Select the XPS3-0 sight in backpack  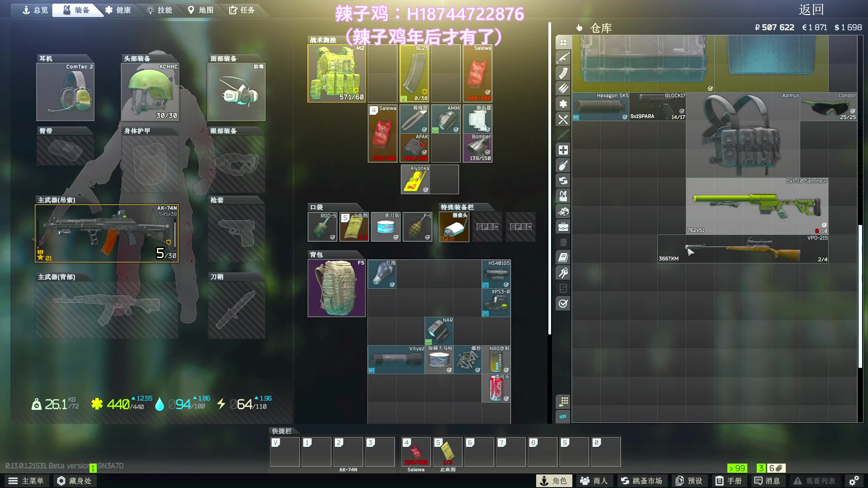click(496, 302)
